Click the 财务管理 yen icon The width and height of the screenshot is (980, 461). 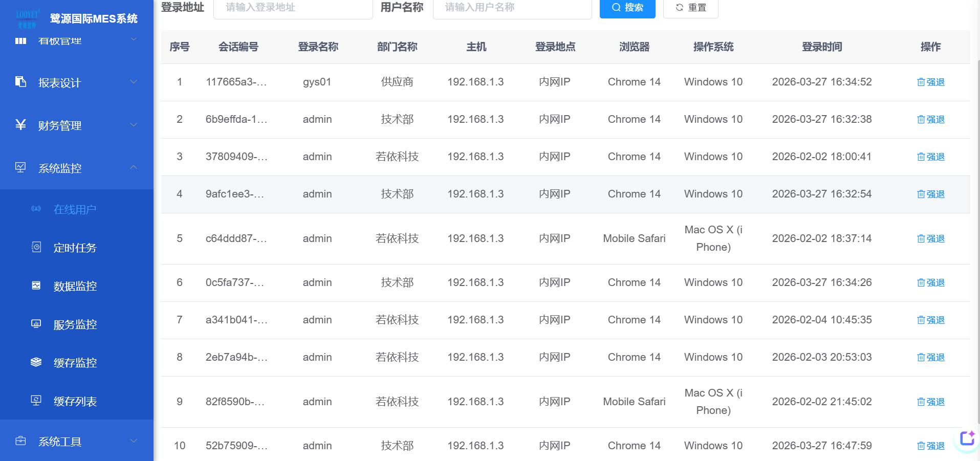coord(20,125)
